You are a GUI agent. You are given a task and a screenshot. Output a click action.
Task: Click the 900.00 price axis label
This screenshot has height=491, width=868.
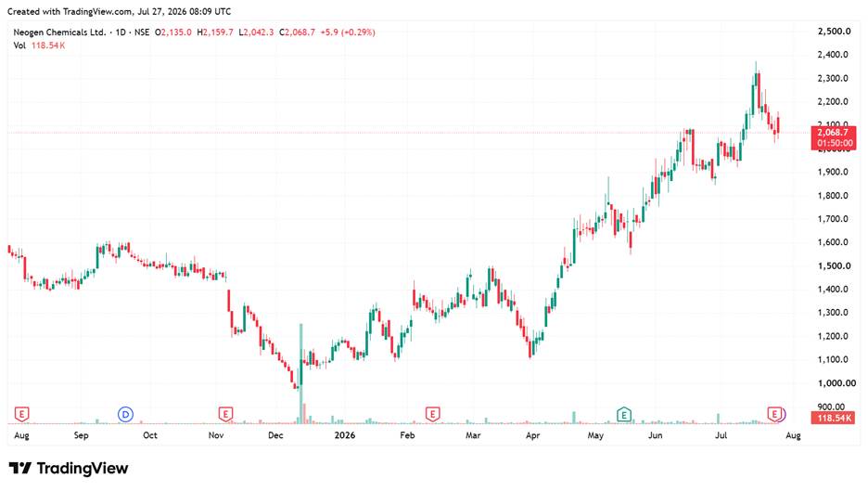832,407
